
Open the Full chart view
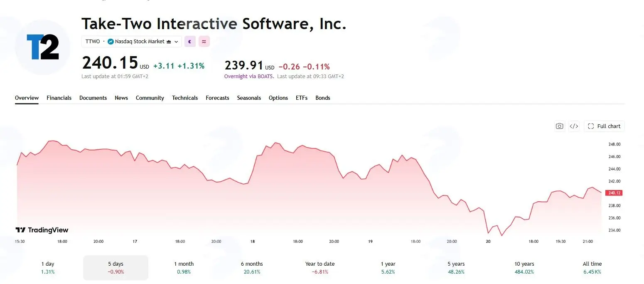click(604, 126)
